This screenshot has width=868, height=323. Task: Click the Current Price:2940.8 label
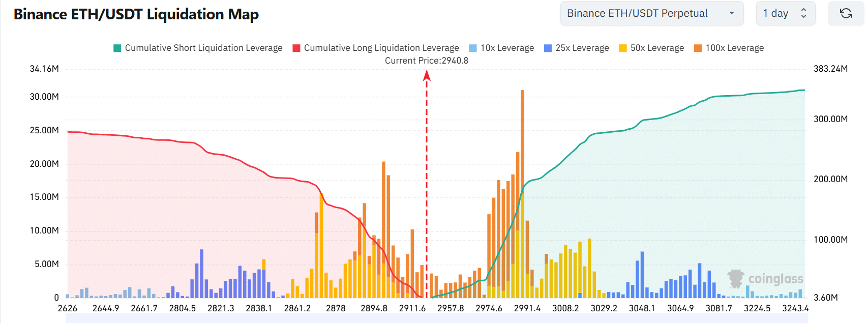pyautogui.click(x=427, y=60)
